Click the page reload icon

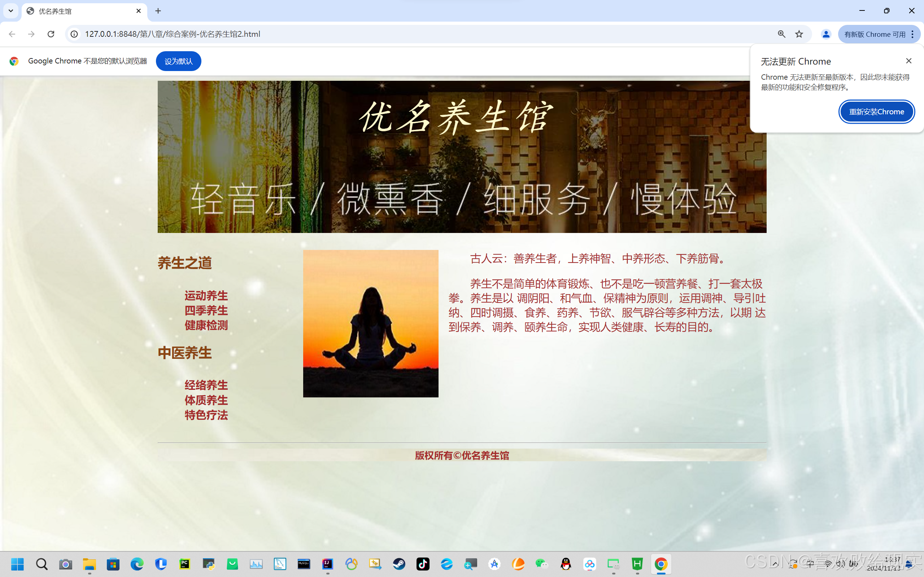[x=51, y=34]
